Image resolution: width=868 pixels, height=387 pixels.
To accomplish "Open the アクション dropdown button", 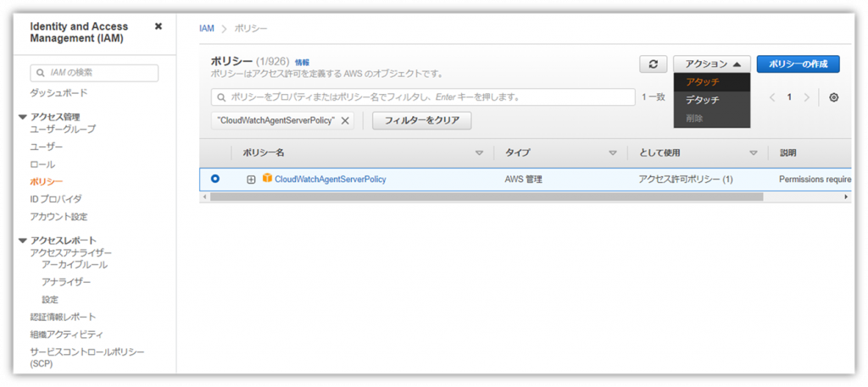I will (x=712, y=64).
